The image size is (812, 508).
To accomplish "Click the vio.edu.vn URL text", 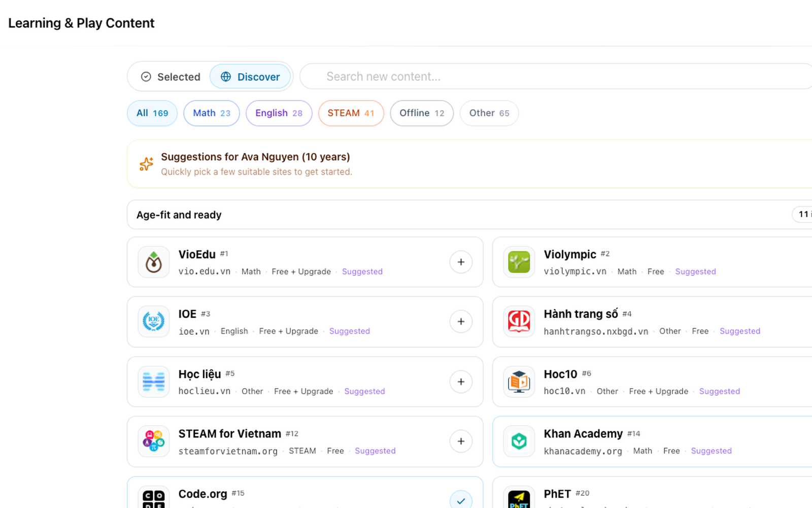I will click(x=204, y=271).
